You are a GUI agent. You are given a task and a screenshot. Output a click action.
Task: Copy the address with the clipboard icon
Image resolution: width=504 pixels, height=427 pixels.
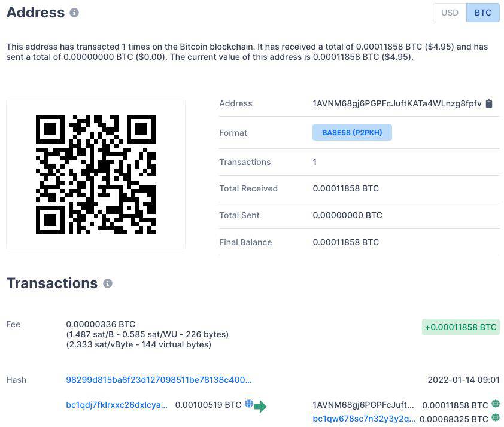489,103
